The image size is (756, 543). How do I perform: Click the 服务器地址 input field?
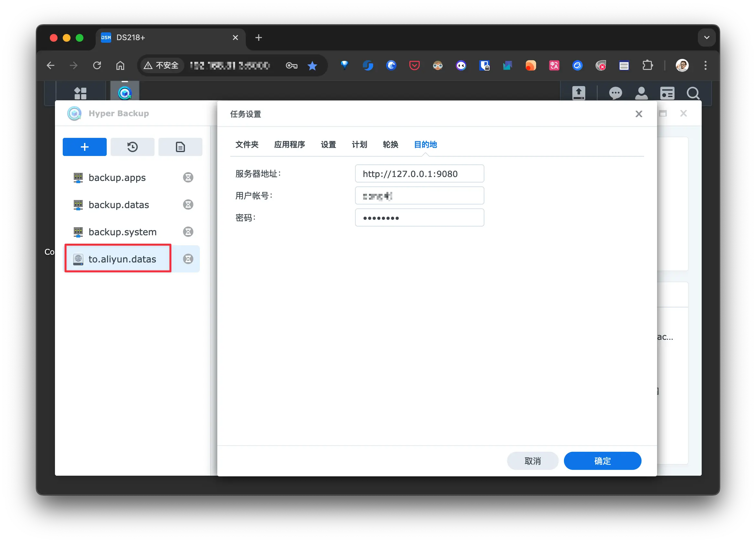(x=419, y=173)
